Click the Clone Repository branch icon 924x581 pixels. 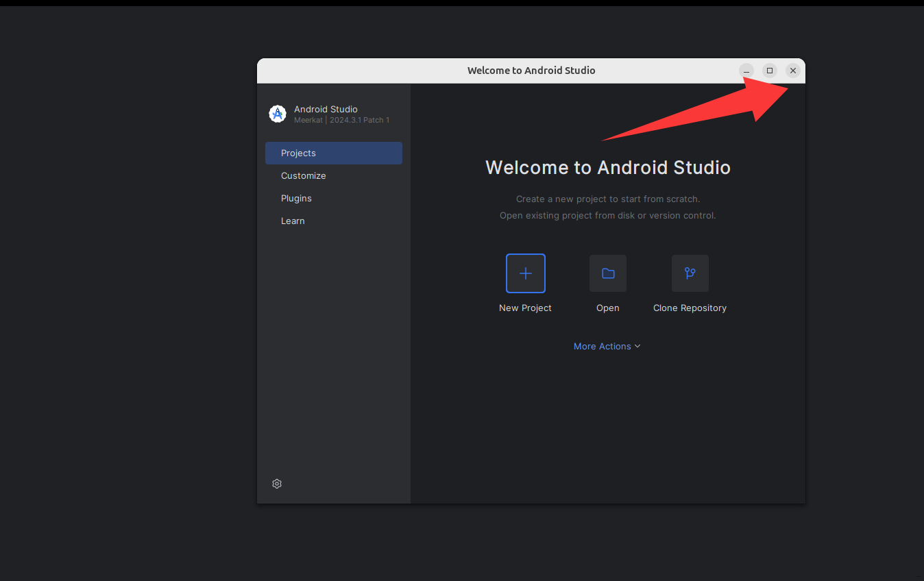tap(690, 273)
